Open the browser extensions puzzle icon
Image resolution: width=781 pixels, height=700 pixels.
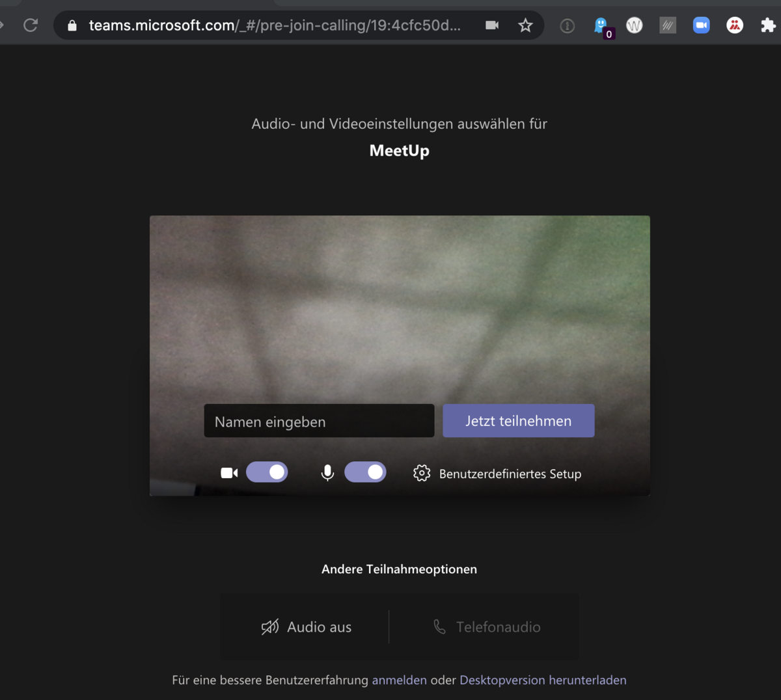768,25
